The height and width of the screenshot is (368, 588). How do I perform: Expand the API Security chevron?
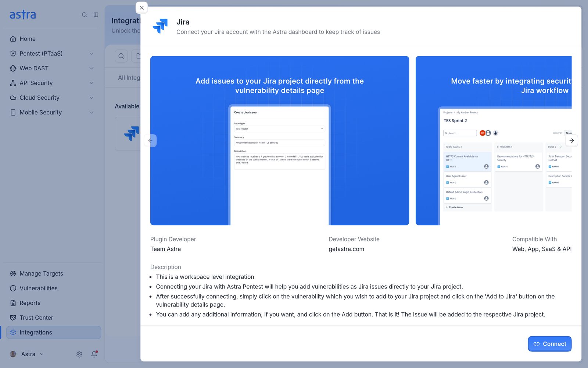pyautogui.click(x=92, y=83)
